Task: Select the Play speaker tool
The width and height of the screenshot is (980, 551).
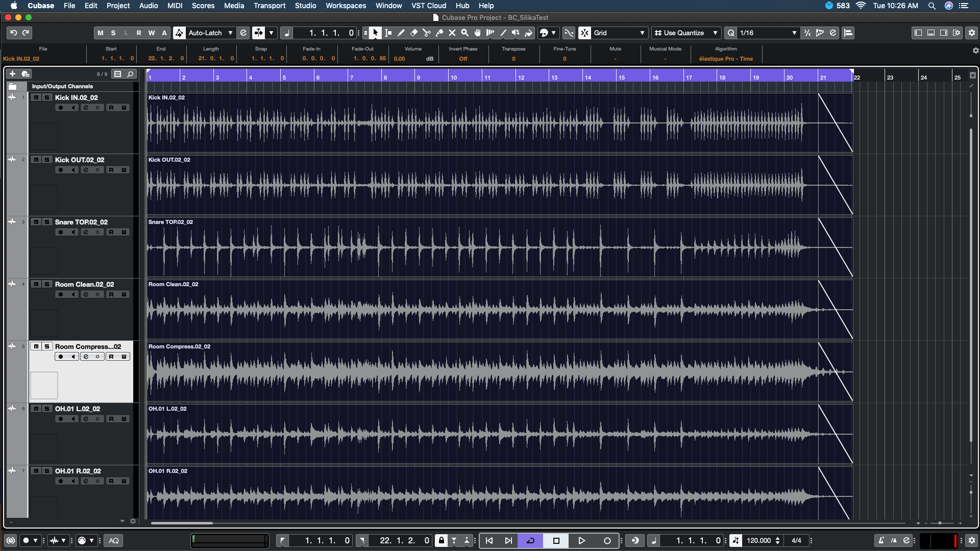Action: [x=516, y=33]
